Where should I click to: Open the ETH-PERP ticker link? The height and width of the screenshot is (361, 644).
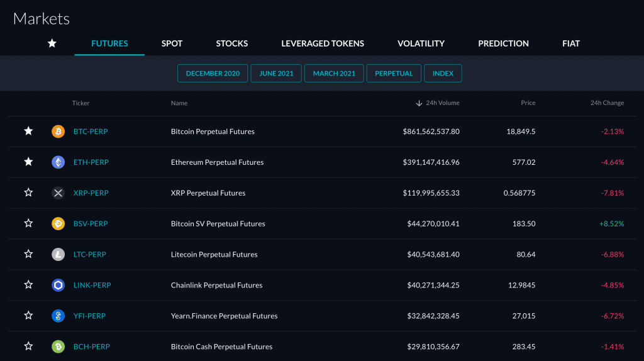91,162
